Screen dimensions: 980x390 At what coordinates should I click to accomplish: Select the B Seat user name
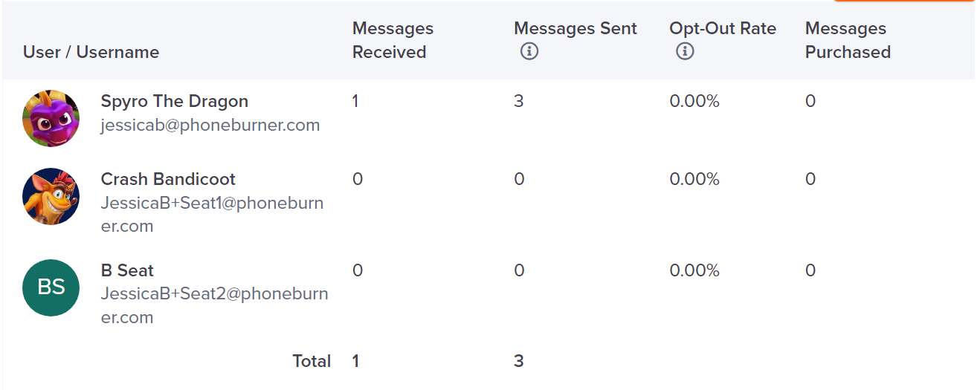[x=127, y=270]
